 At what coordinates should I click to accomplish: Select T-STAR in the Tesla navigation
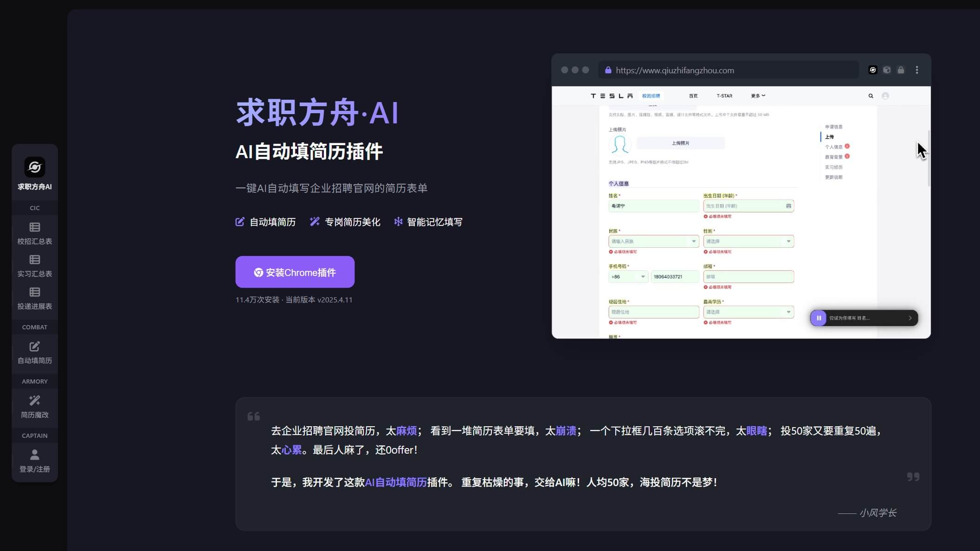tap(724, 96)
